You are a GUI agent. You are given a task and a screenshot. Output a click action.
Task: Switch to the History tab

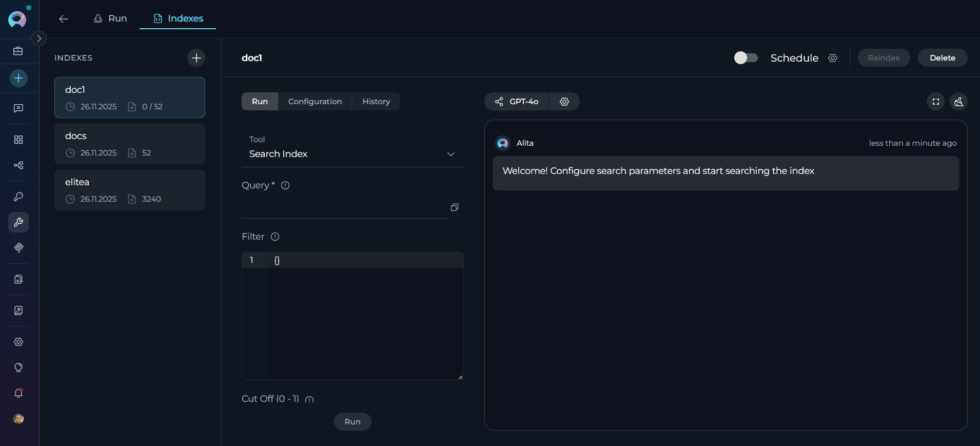click(376, 102)
